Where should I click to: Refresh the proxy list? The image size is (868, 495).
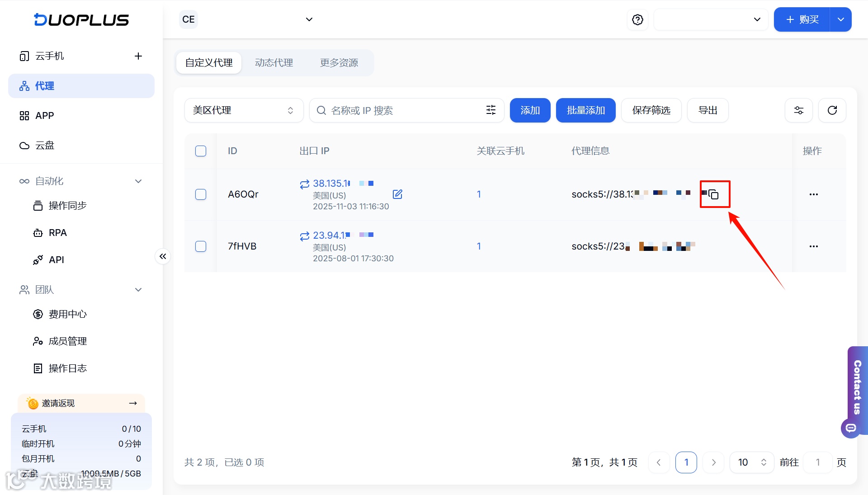click(832, 110)
